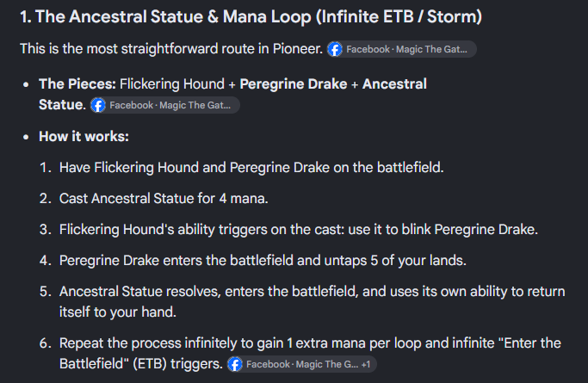Click the bold "Peregrine Drake" text in the Pieces line
The width and height of the screenshot is (588, 383).
(294, 84)
